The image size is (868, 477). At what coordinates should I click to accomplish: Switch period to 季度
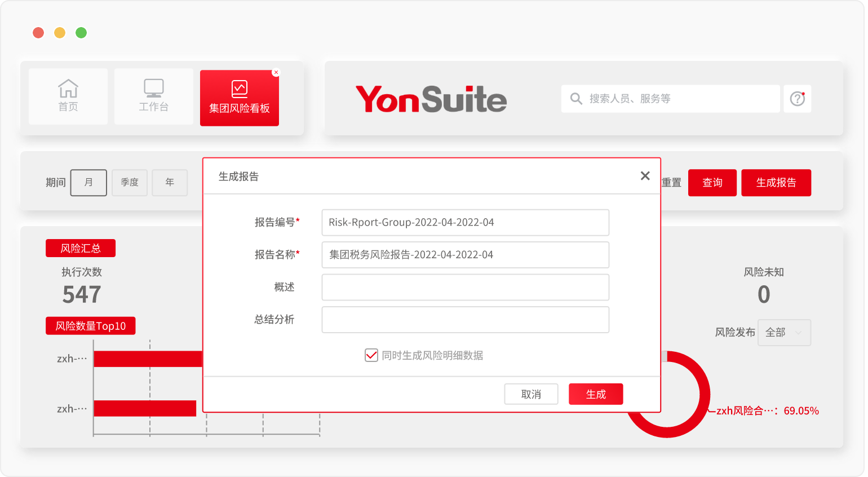click(130, 183)
